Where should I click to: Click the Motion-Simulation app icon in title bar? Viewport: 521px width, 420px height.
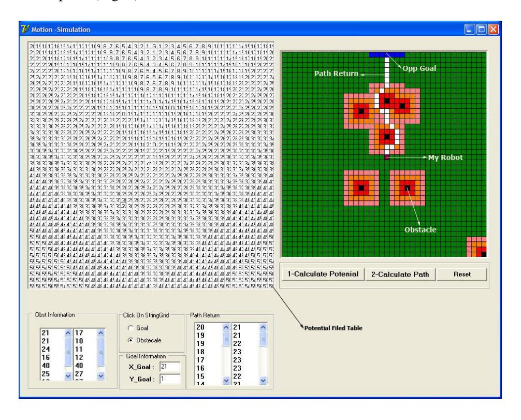click(x=25, y=29)
